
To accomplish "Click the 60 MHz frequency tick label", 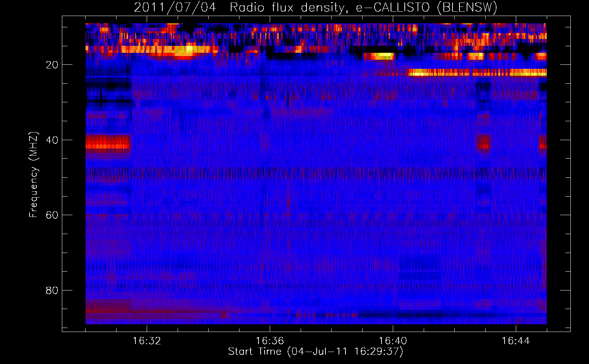I will (x=52, y=215).
